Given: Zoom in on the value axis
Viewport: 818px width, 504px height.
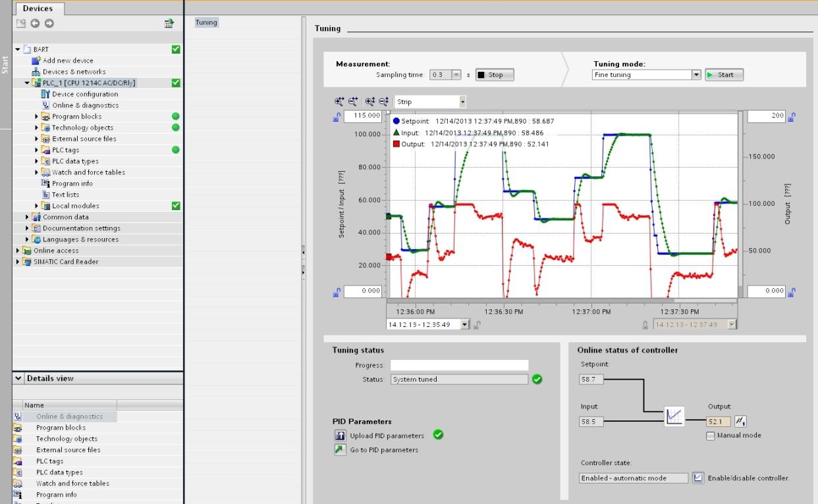Looking at the screenshot, I should coord(370,101).
